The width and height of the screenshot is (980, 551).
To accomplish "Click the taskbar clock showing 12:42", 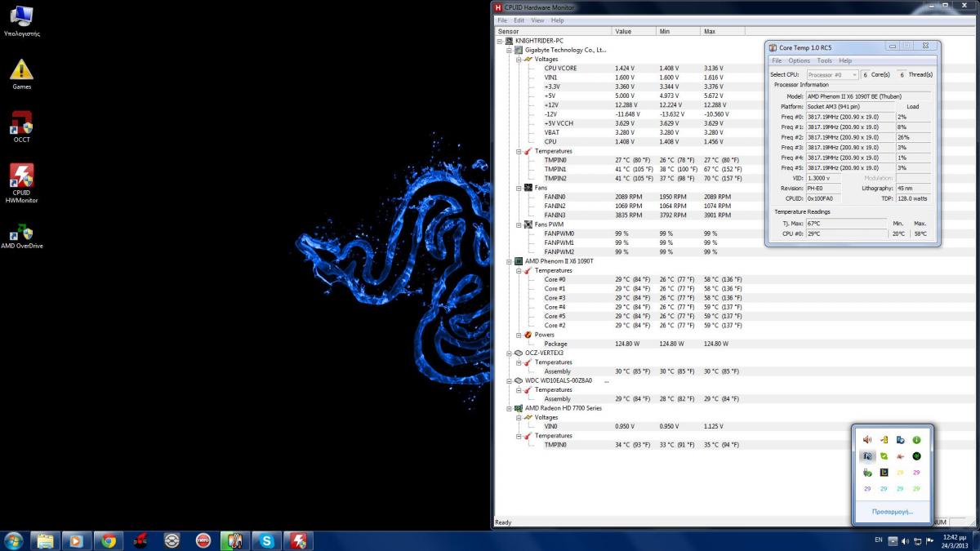I will [x=954, y=540].
